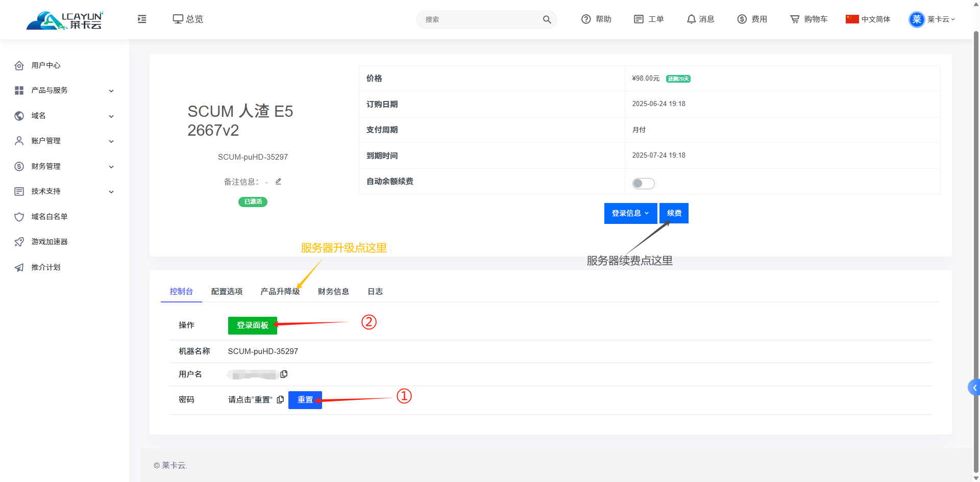The image size is (980, 482).
Task: Switch to the 日志 tab
Action: tap(375, 291)
